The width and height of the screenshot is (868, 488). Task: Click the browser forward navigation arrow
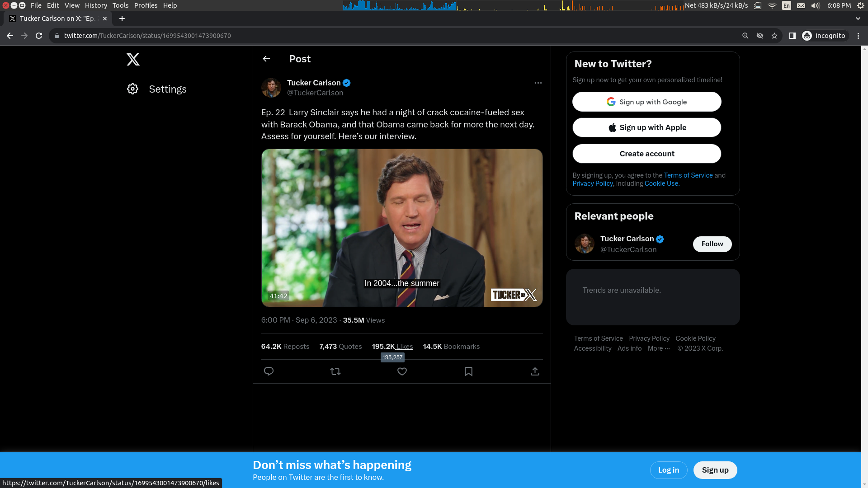coord(24,36)
